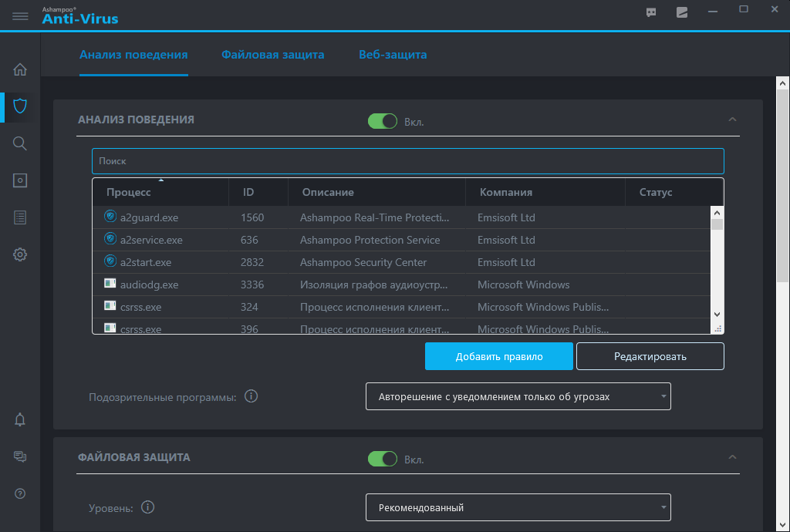Open the help question mark icon
The width and height of the screenshot is (790, 532).
click(20, 493)
